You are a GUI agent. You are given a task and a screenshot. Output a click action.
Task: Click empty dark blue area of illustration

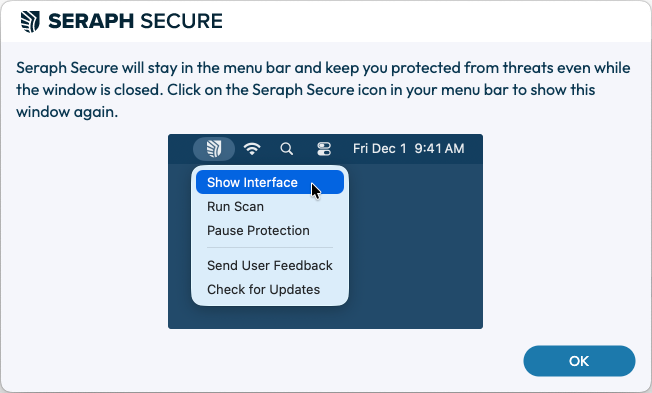click(x=416, y=245)
